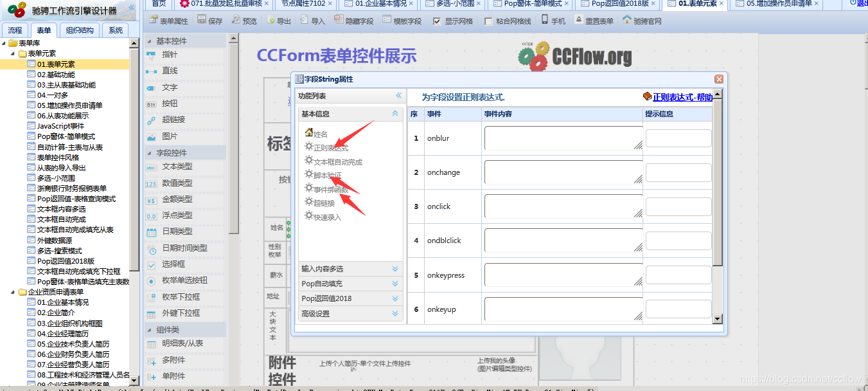Collapse the 功能列表 panel
The image size is (868, 391).
[398, 96]
